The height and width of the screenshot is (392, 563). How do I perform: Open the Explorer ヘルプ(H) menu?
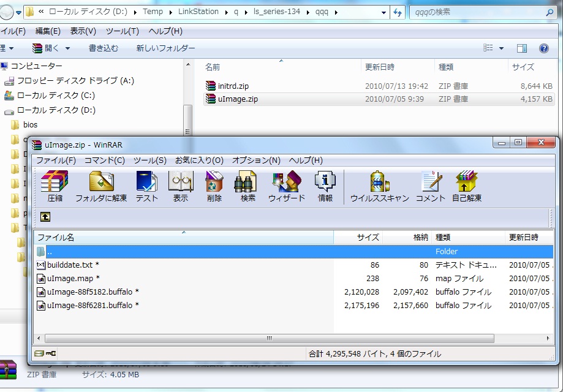165,31
